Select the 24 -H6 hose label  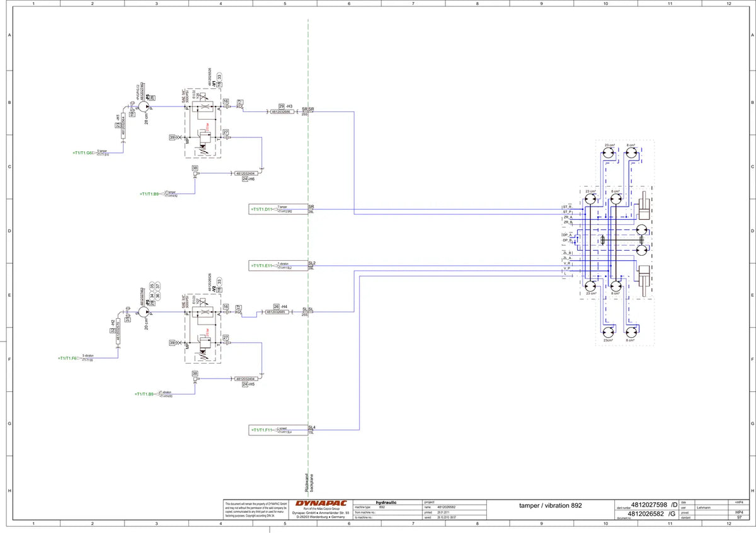[248, 180]
